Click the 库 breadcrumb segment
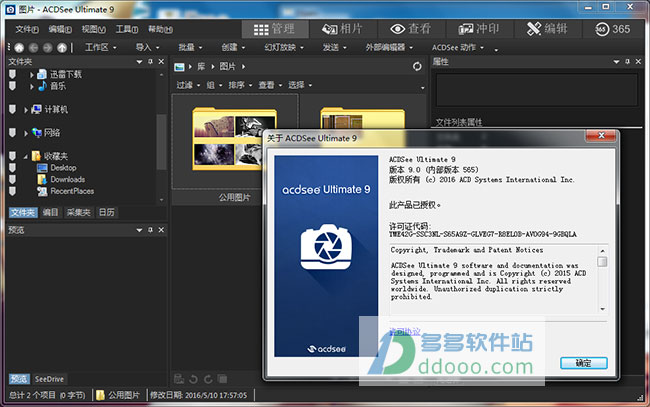 [201, 66]
